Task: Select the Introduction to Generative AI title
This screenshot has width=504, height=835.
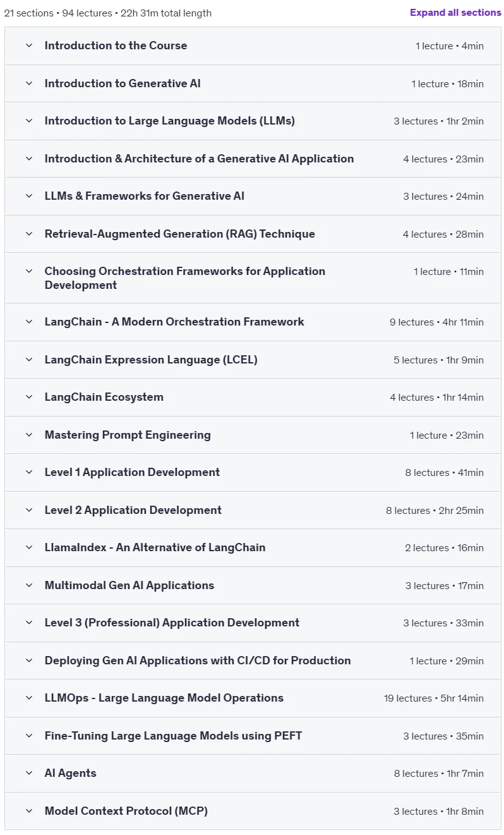Action: [123, 83]
